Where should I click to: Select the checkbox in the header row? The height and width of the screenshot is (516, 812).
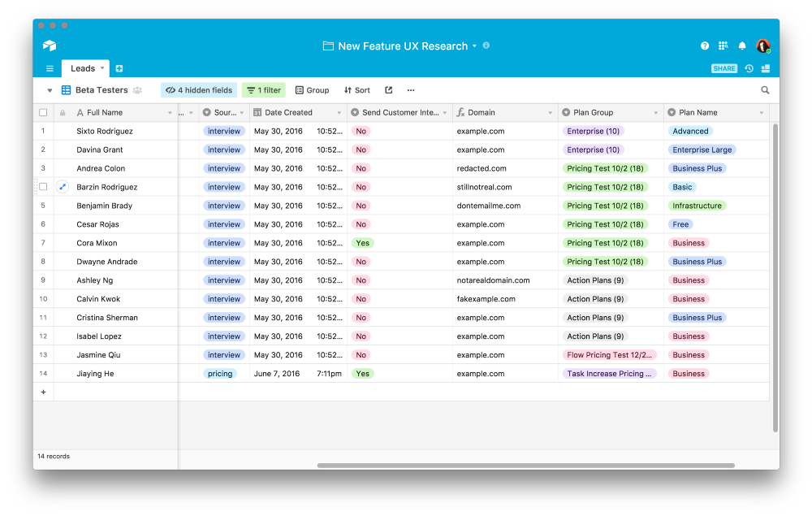(x=43, y=112)
